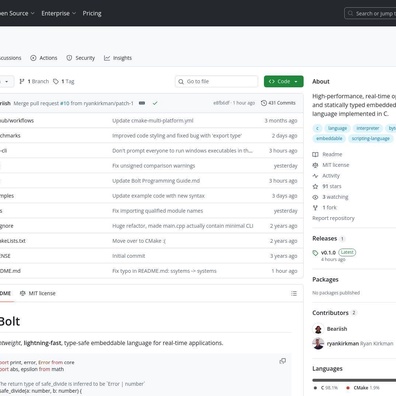The width and height of the screenshot is (396, 396).
Task: Open 'Move over to CMake :(' commit
Action: (x=139, y=241)
